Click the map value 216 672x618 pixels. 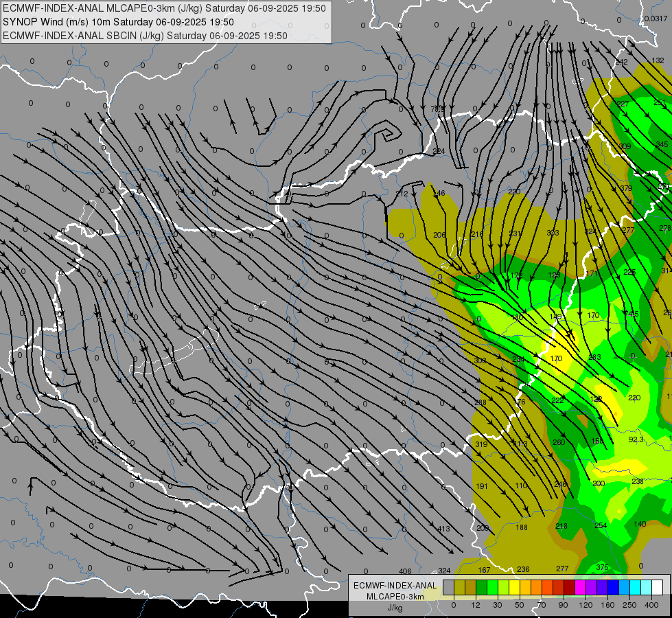coord(477,233)
